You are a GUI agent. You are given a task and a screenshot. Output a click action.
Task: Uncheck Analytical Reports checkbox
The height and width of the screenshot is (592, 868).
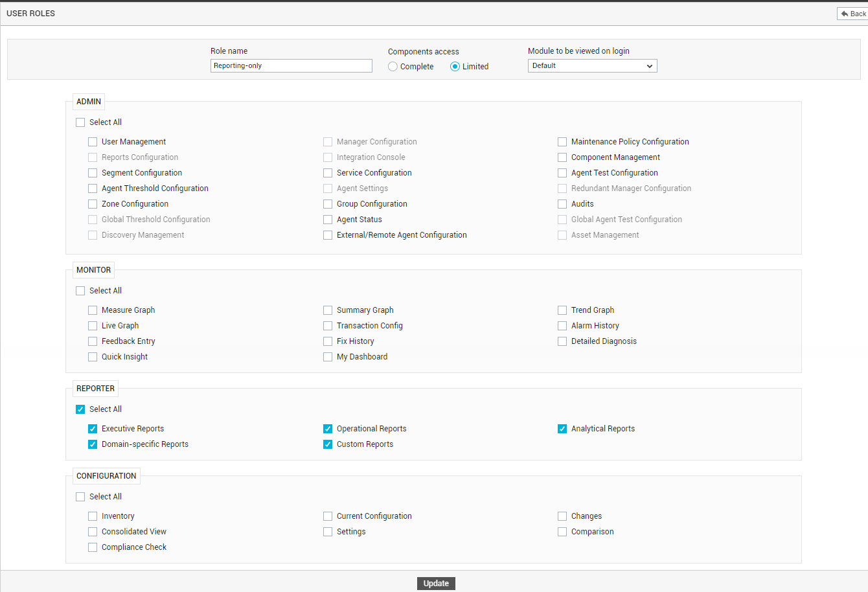tap(562, 429)
